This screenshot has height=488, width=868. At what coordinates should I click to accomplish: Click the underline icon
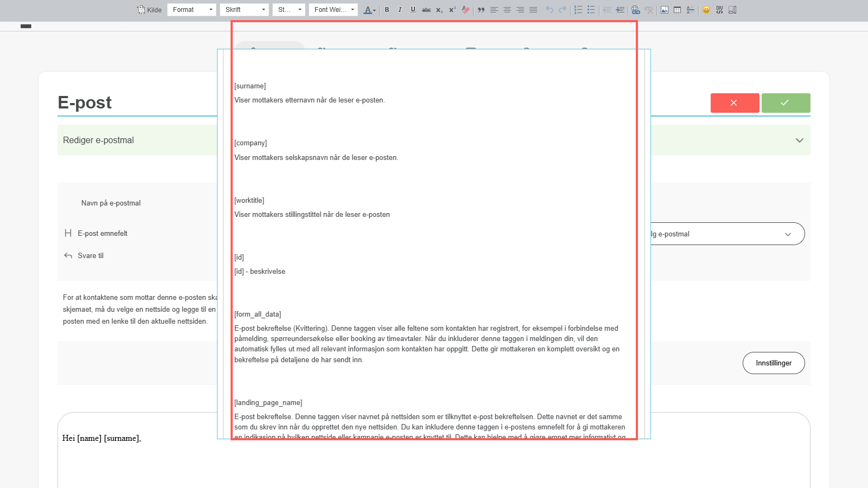pyautogui.click(x=413, y=10)
